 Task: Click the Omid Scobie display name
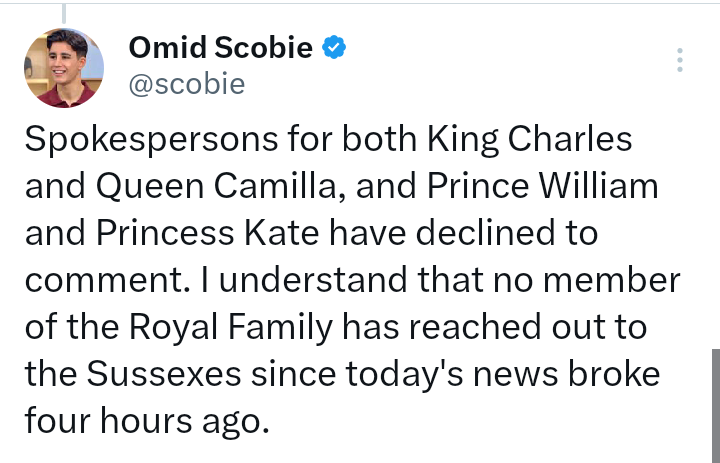tap(221, 47)
